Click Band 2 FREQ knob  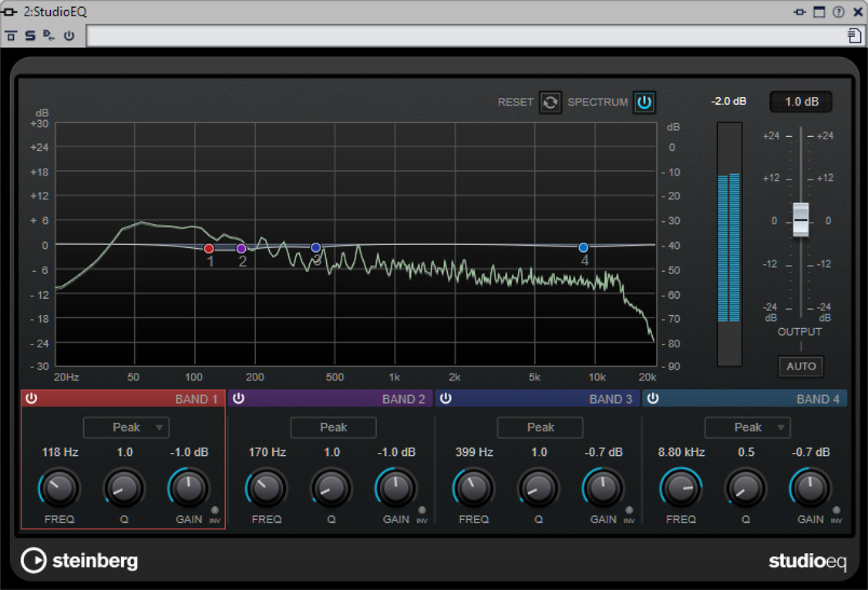tap(266, 488)
